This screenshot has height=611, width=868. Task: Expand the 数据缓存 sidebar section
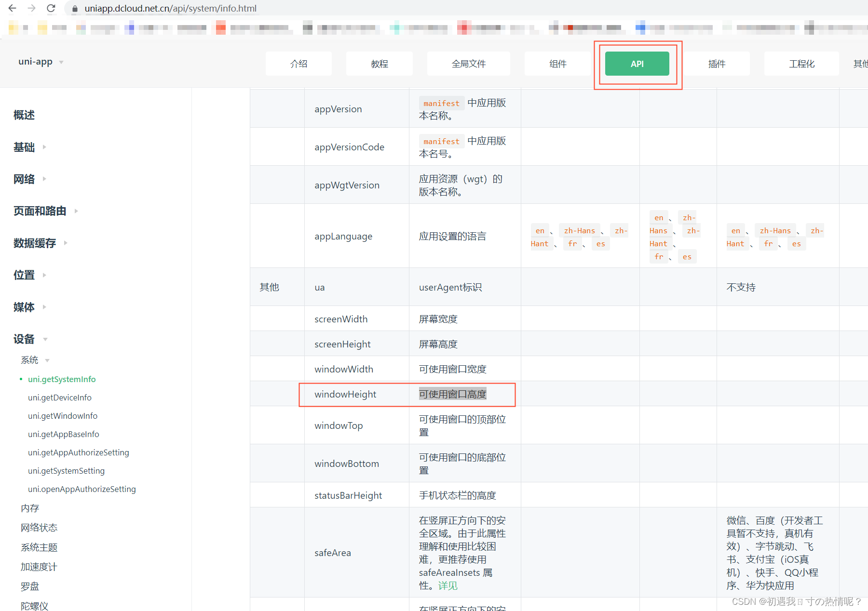coord(41,243)
